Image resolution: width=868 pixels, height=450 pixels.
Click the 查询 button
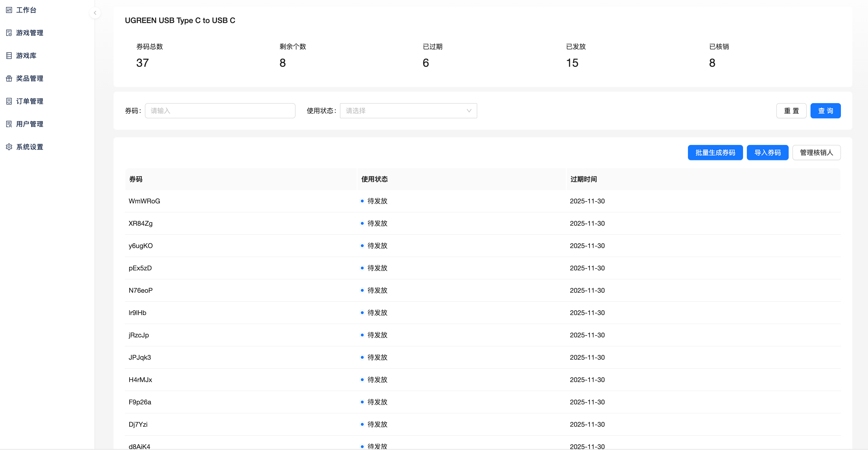coord(825,110)
